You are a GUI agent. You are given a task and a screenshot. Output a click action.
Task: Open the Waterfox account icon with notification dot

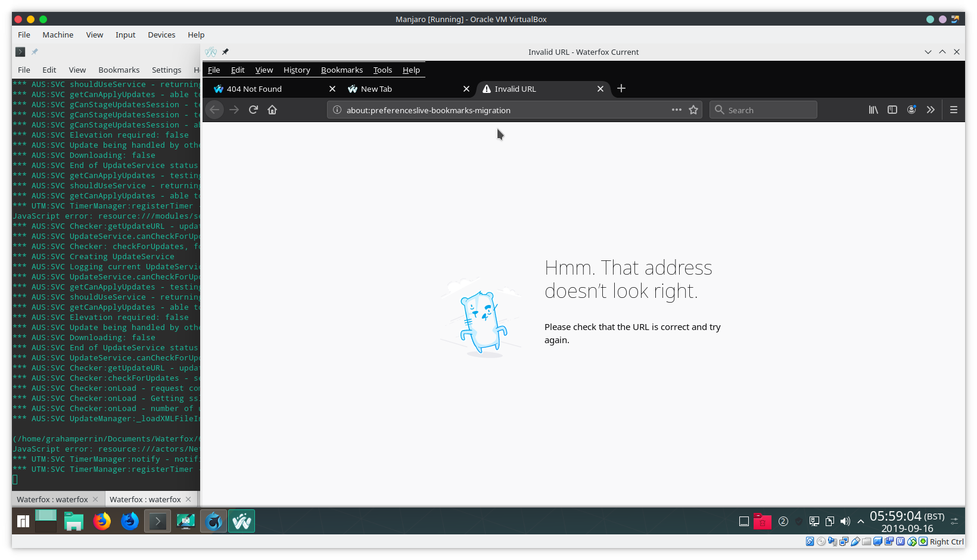point(911,110)
